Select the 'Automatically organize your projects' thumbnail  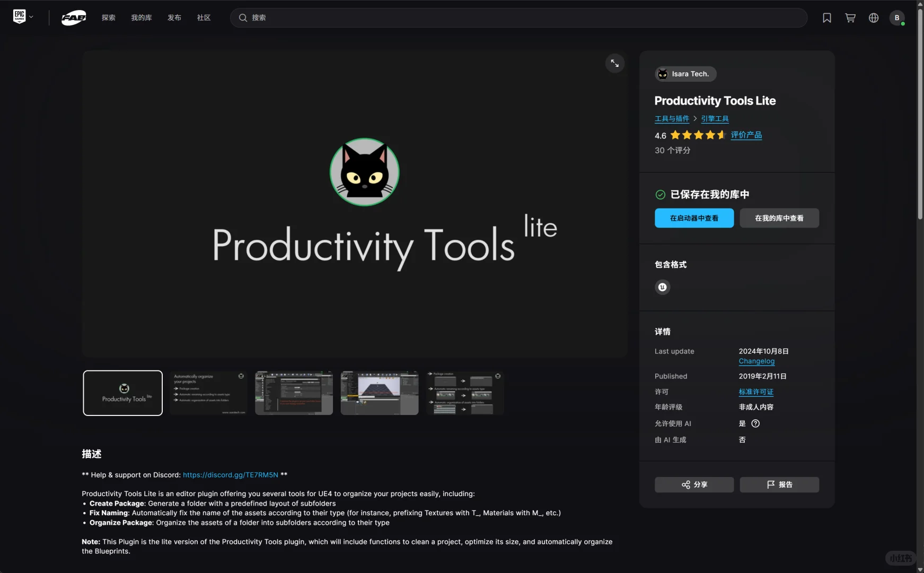pos(208,393)
